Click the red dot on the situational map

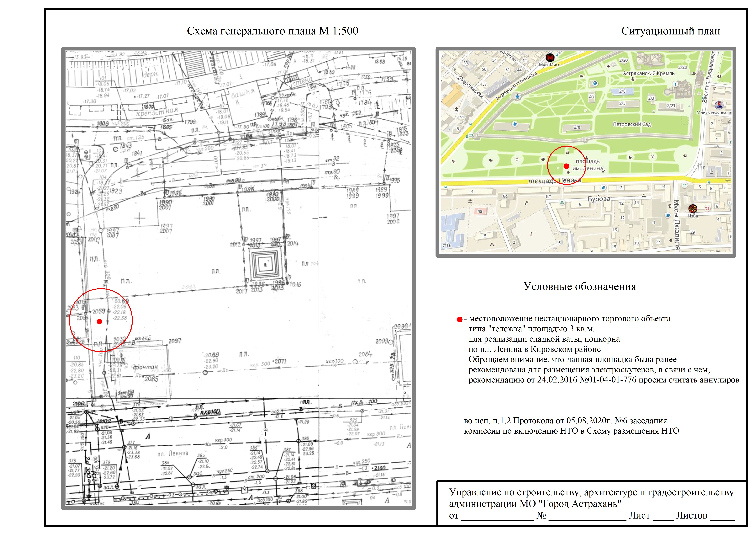566,166
